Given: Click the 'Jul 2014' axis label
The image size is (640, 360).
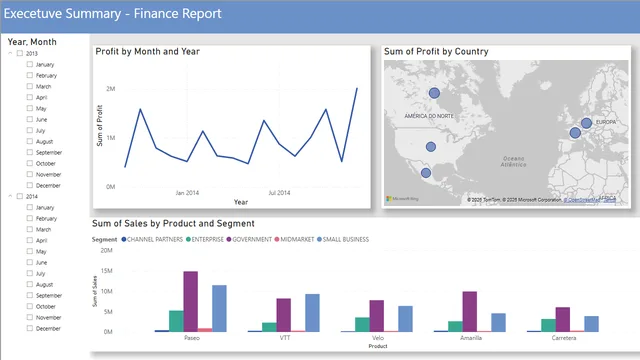Looking at the screenshot, I should point(279,193).
